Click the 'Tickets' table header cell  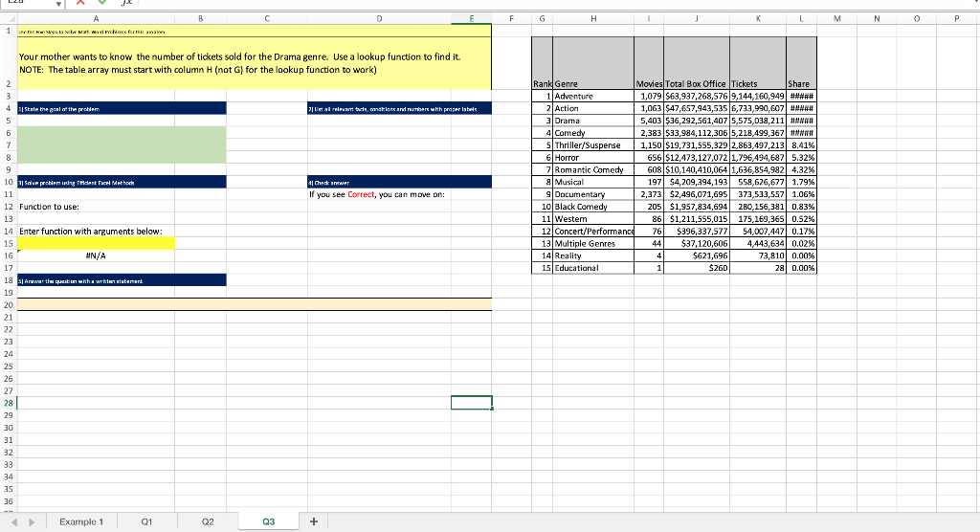point(758,63)
